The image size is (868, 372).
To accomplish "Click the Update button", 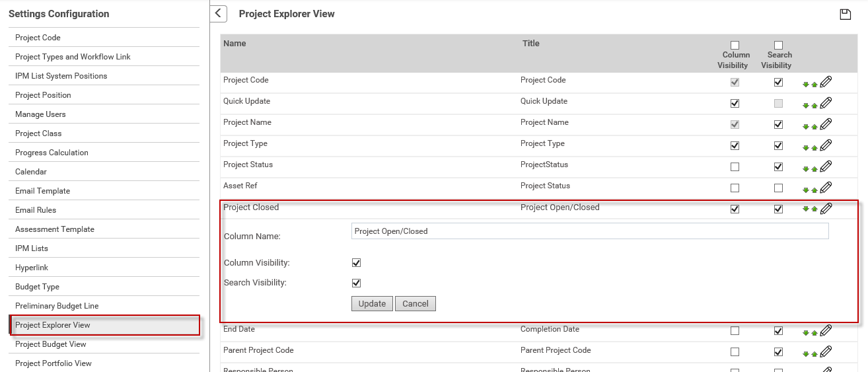I will pos(373,304).
